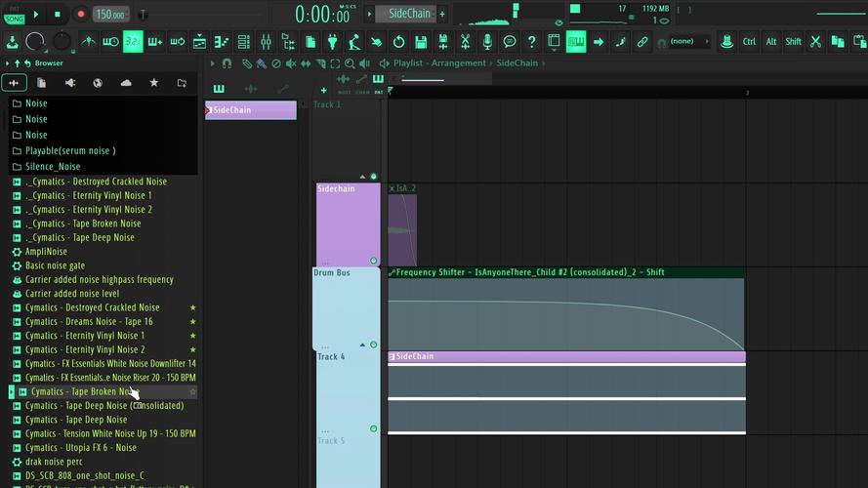The image size is (868, 488).
Task: Open the mixer from the toolbar
Action: click(x=267, y=42)
